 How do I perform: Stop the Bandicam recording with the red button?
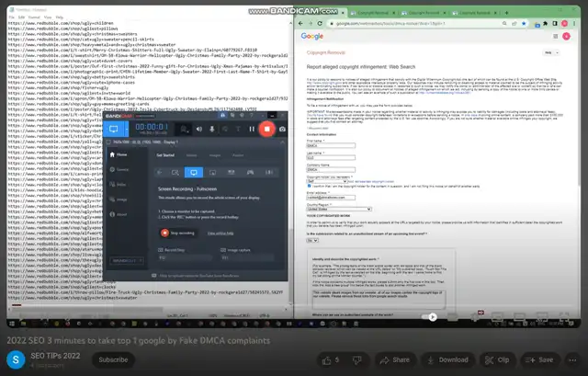[267, 130]
